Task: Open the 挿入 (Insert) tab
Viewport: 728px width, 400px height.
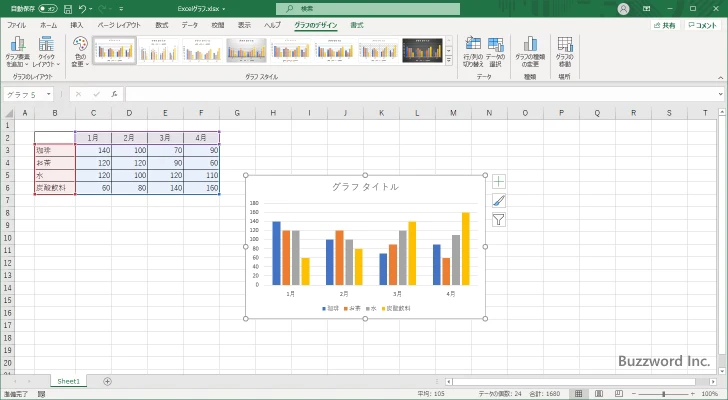Action: [x=77, y=25]
